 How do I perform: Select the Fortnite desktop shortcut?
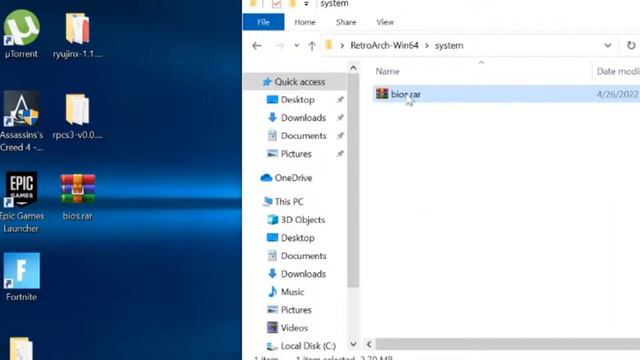[21, 277]
